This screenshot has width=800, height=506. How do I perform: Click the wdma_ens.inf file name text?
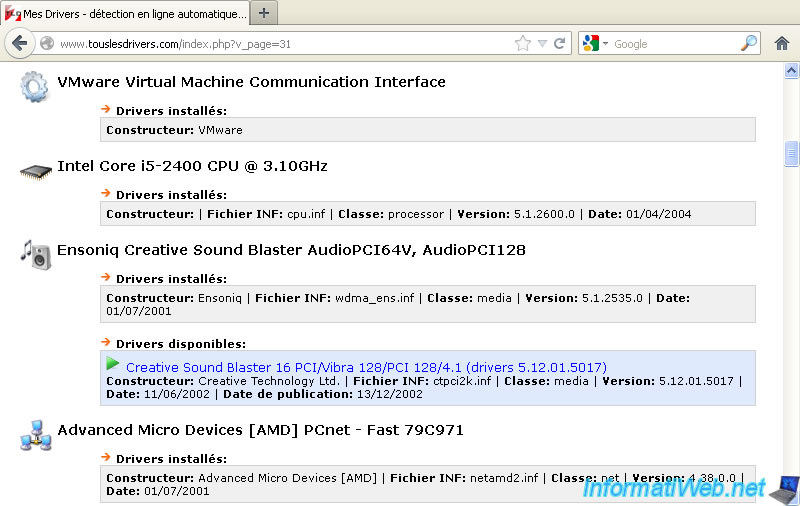click(x=374, y=298)
